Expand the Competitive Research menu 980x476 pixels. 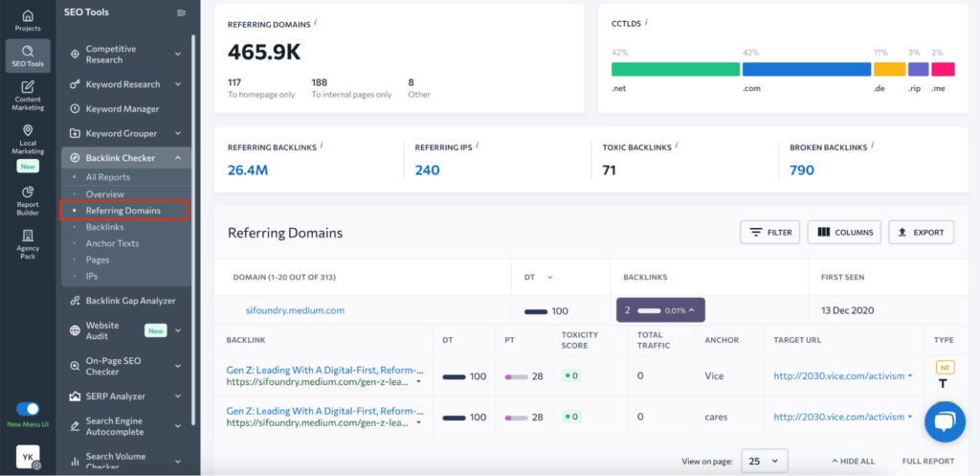pos(178,55)
